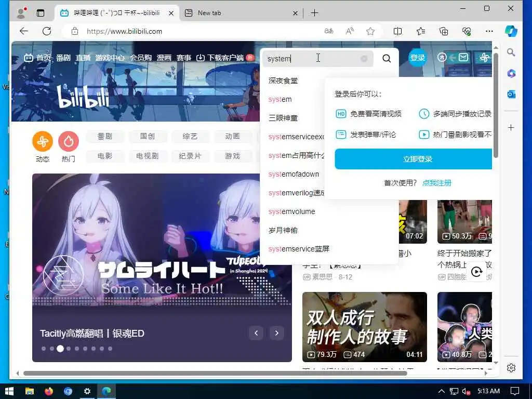
Task: Select suggestion systemservice蓝屏
Action: click(x=299, y=249)
